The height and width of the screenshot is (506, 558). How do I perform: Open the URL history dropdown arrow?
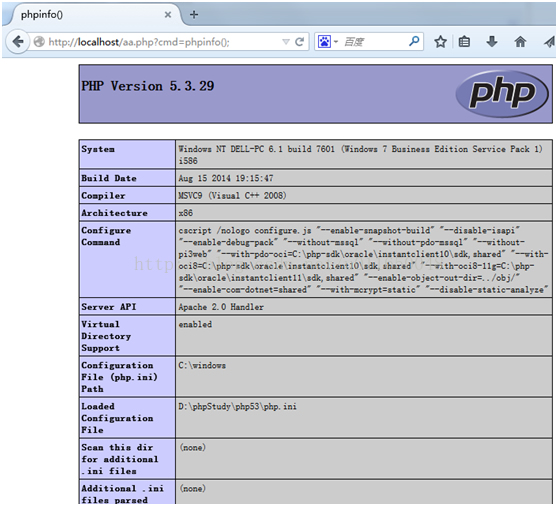285,42
